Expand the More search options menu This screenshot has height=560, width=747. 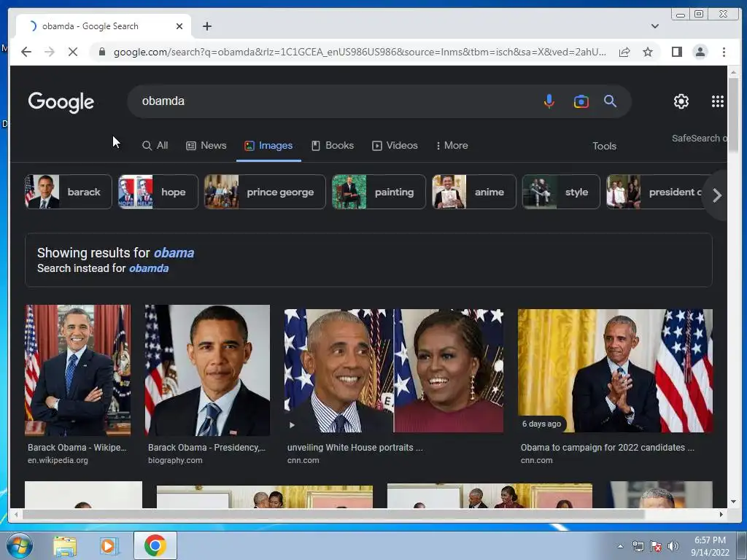452,145
